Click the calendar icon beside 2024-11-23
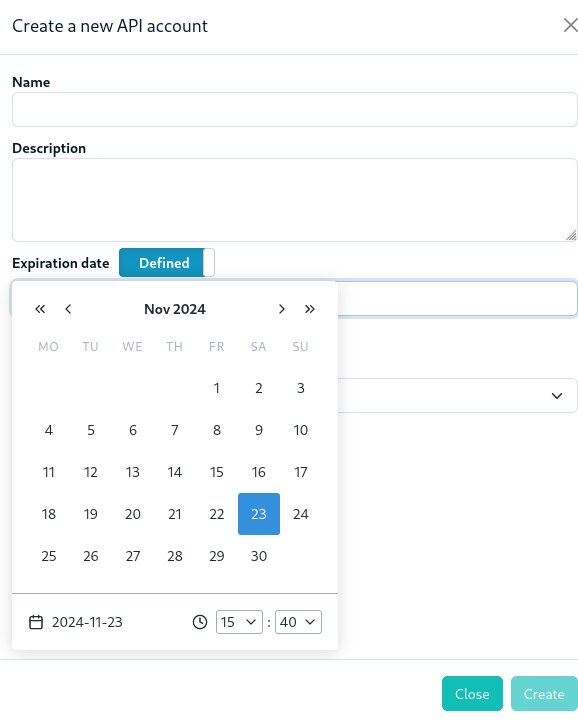 click(x=36, y=622)
